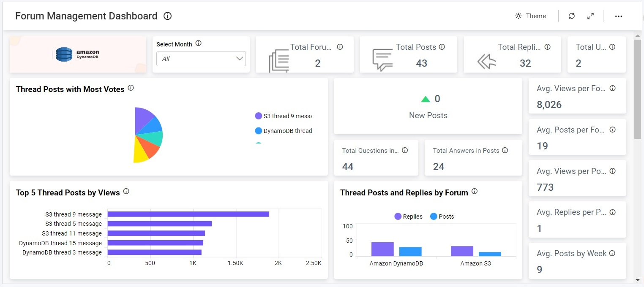Refresh the dashboard data
The width and height of the screenshot is (644, 287).
coord(571,16)
